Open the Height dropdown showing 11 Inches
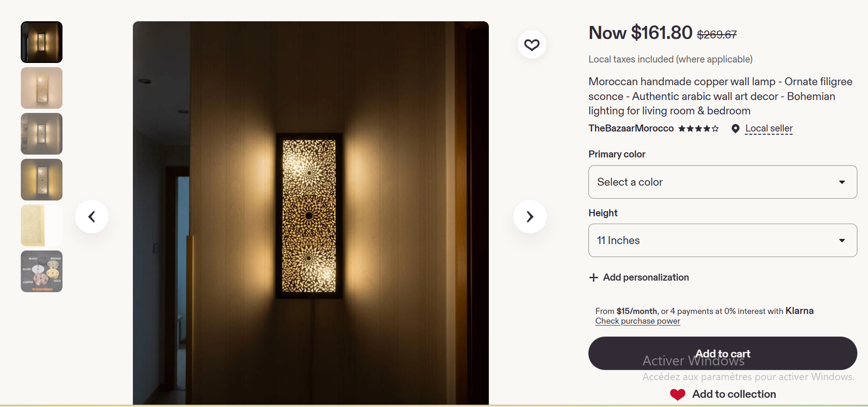868x407 pixels. (722, 240)
